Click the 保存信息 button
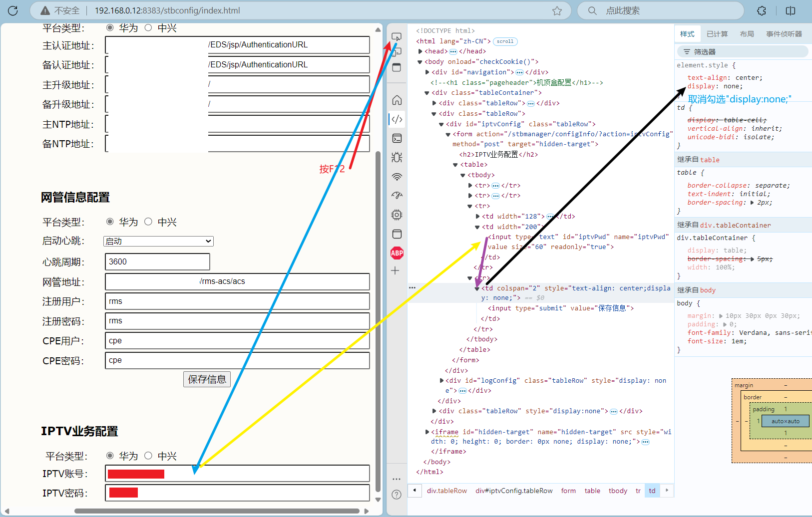The height and width of the screenshot is (517, 812). pos(207,379)
